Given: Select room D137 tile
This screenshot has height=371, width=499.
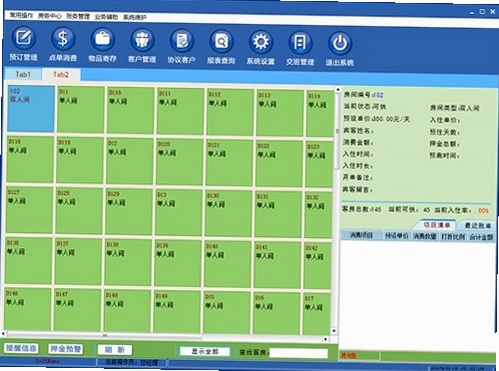Looking at the screenshot, I should [x=78, y=262].
